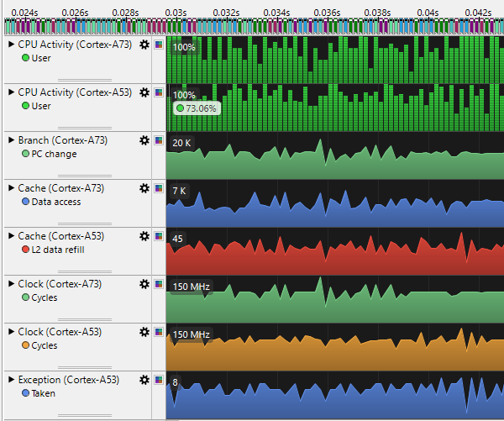Click the orange Cycles swatch under Clock (Cortex-A53)
504x421 pixels.
[x=25, y=345]
